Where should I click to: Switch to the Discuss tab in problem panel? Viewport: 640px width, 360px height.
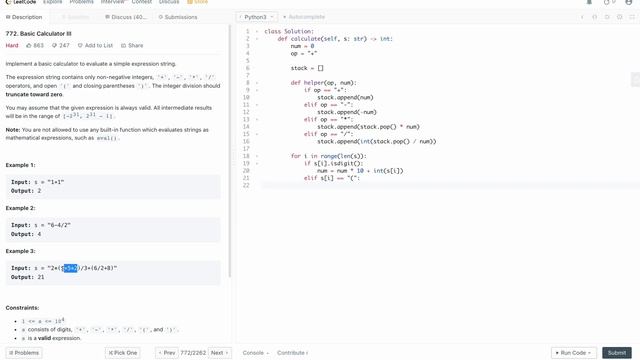125,17
